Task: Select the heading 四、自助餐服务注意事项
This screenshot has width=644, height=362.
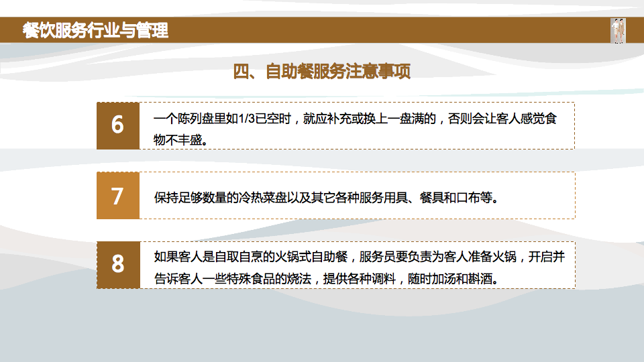Action: (321, 72)
